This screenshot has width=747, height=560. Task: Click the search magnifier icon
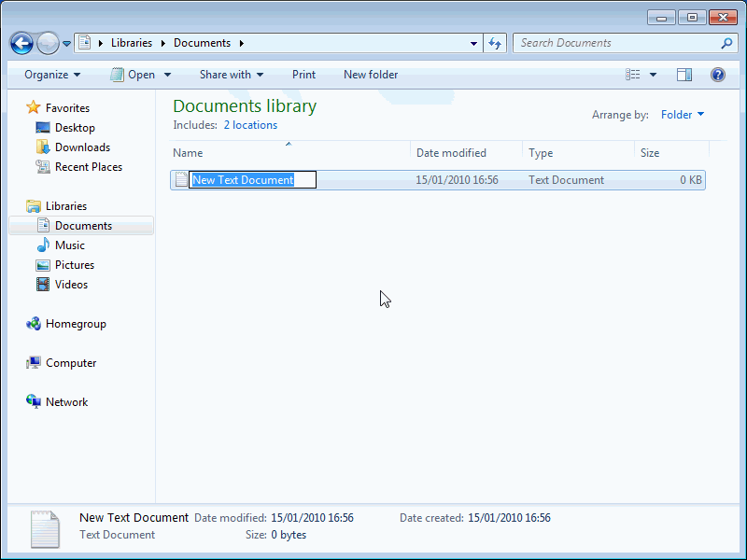(727, 43)
